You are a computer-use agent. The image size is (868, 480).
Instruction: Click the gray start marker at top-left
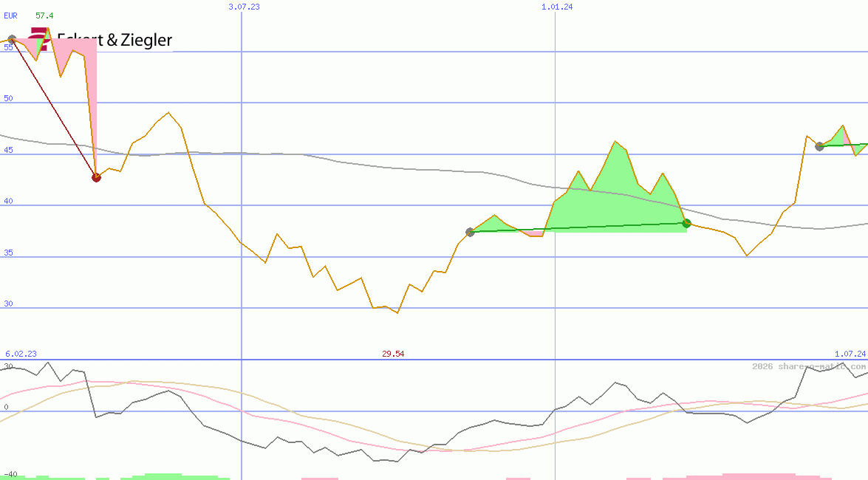click(11, 40)
